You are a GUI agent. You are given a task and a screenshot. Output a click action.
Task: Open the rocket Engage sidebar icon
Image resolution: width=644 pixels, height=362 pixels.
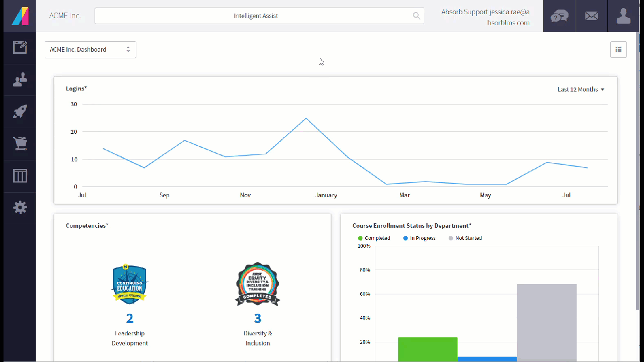(x=20, y=112)
